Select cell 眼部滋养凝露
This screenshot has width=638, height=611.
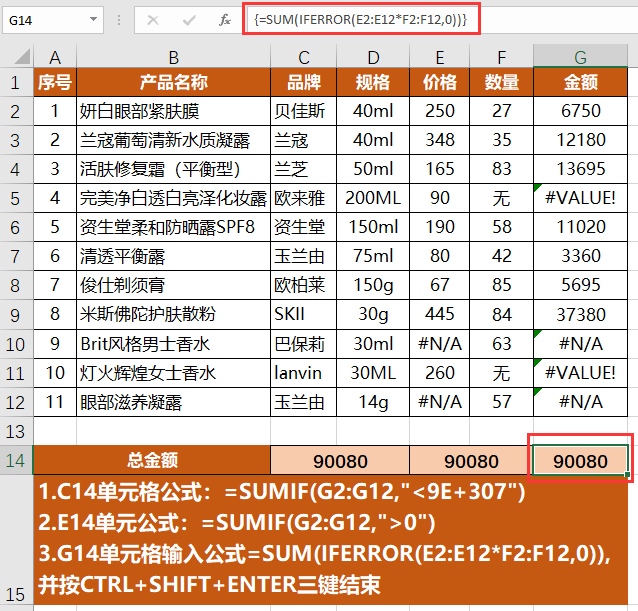click(x=173, y=402)
